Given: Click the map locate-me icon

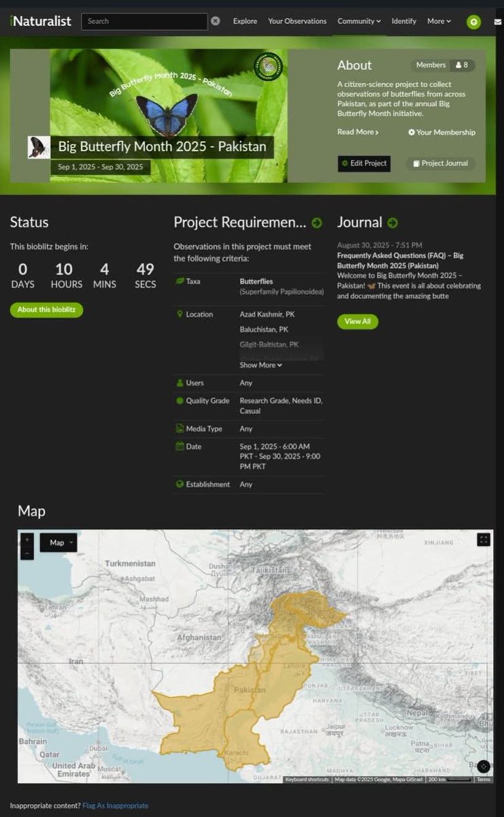Looking at the screenshot, I should (x=483, y=767).
